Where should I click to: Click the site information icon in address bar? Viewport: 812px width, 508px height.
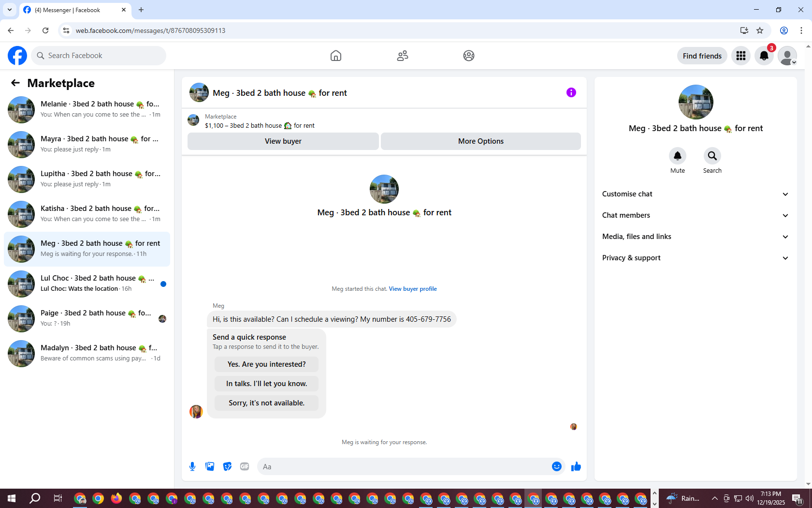(66, 30)
